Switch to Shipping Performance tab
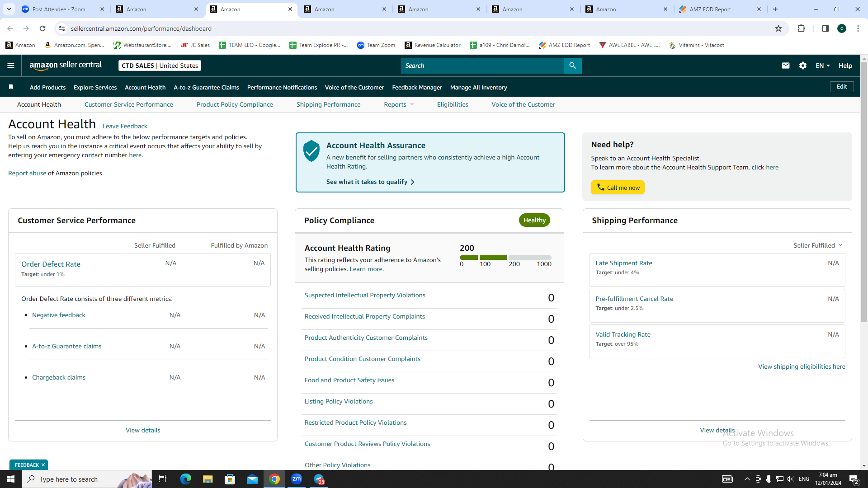This screenshot has height=488, width=868. point(328,104)
